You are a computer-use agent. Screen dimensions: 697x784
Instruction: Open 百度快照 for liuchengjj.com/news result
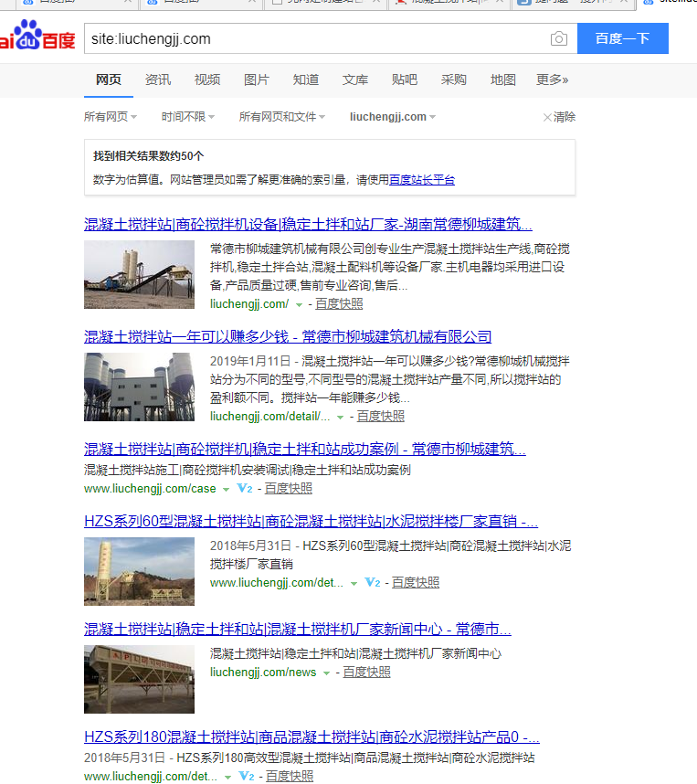(366, 672)
